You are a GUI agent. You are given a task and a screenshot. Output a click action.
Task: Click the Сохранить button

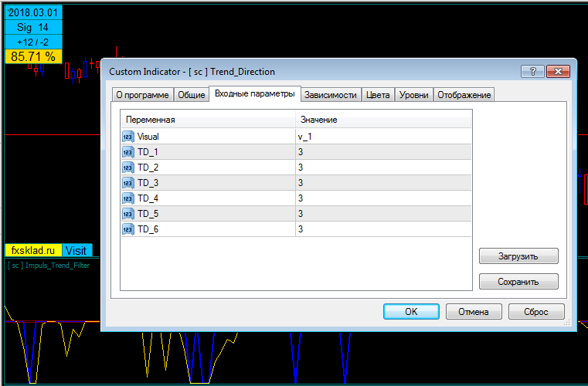(518, 282)
